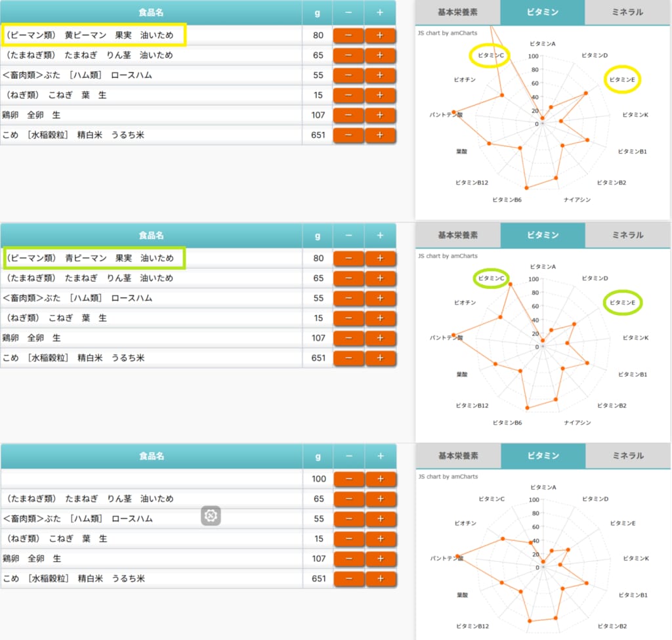Select ビタミン tab beside 青ピーマン table

click(x=543, y=235)
